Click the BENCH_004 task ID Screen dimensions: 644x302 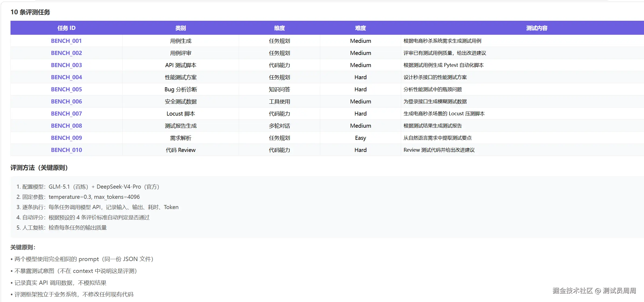click(66, 77)
